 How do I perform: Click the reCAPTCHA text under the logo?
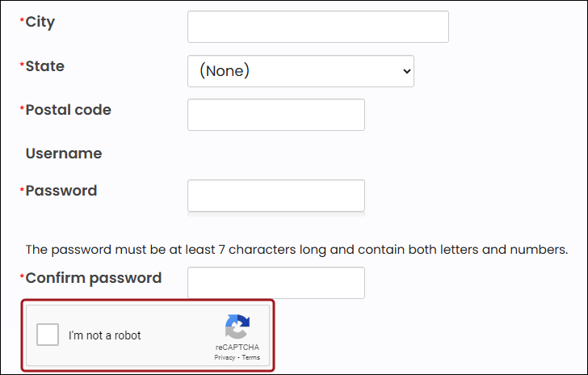(237, 348)
